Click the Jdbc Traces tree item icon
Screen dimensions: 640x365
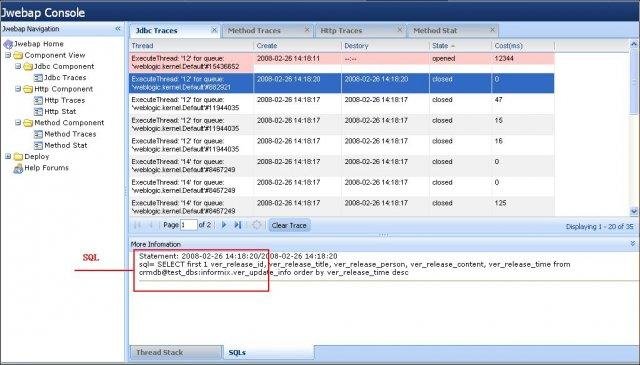(38, 78)
